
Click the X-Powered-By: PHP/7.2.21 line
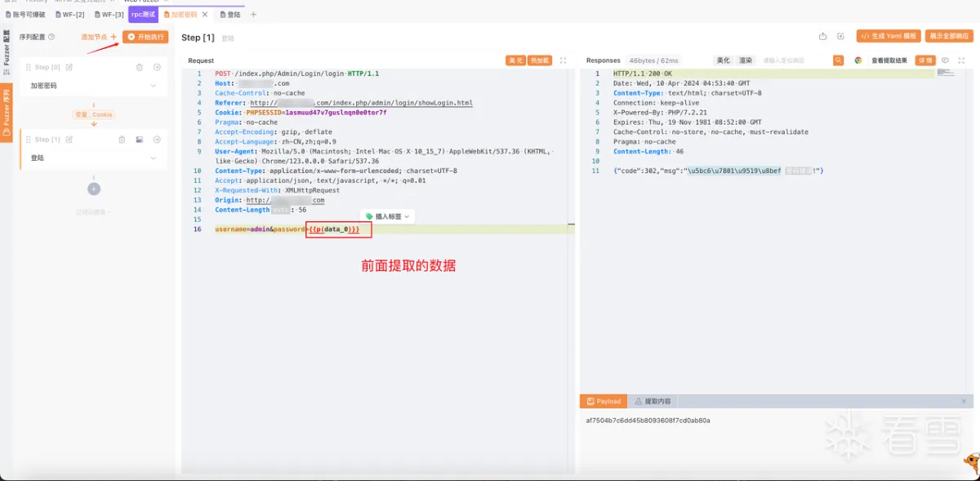(x=660, y=113)
